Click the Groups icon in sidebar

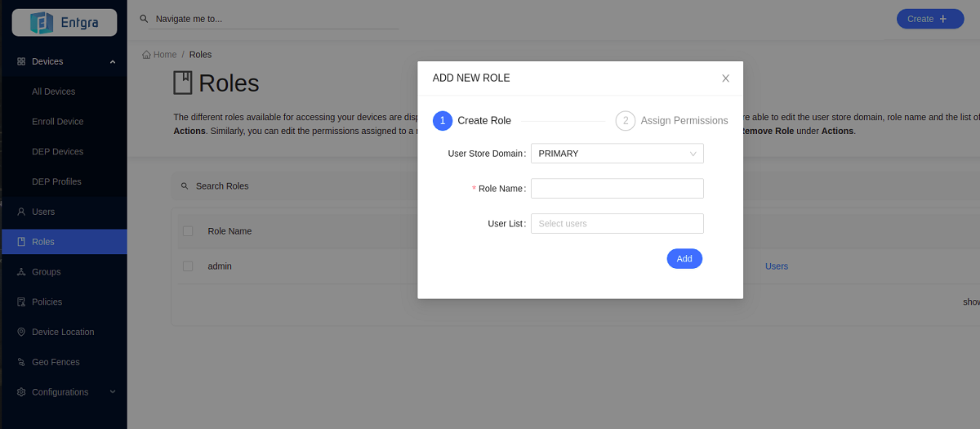point(21,272)
